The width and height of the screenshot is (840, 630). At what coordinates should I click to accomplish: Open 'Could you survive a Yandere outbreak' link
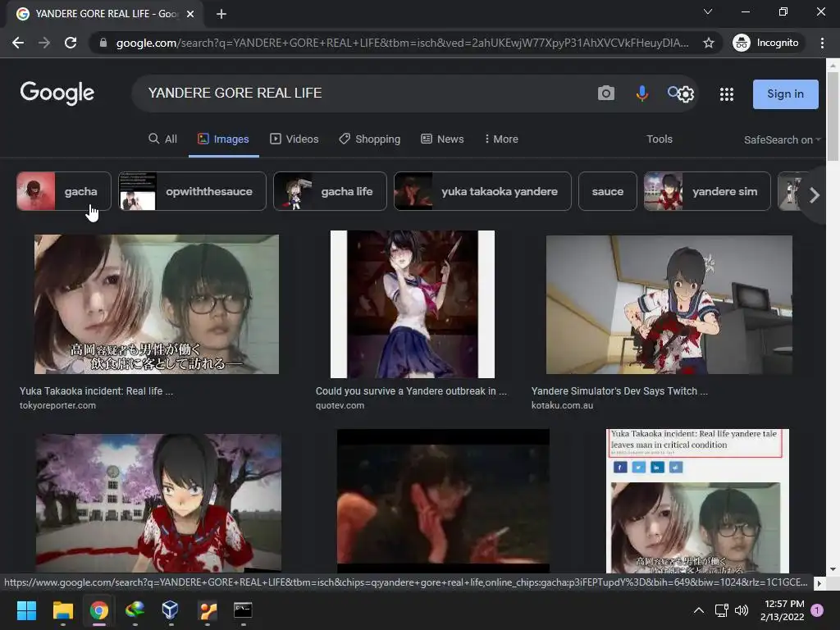coord(411,391)
